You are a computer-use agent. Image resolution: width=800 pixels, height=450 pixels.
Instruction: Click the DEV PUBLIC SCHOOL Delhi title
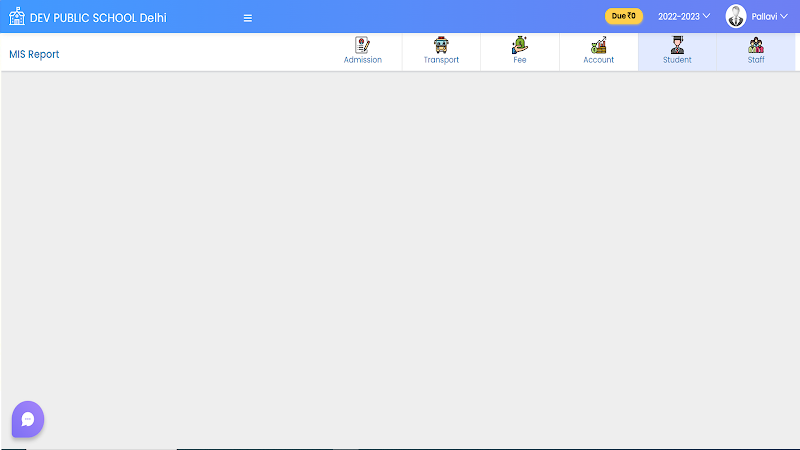pyautogui.click(x=98, y=18)
